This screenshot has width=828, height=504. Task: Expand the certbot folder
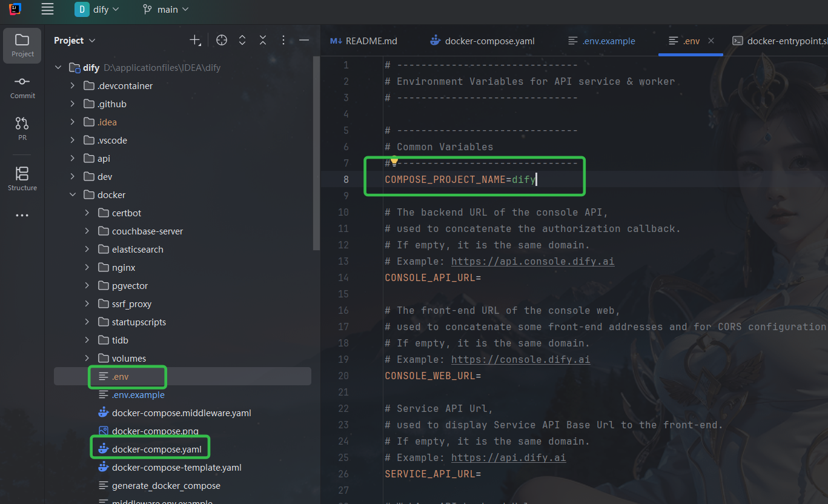pyautogui.click(x=87, y=213)
